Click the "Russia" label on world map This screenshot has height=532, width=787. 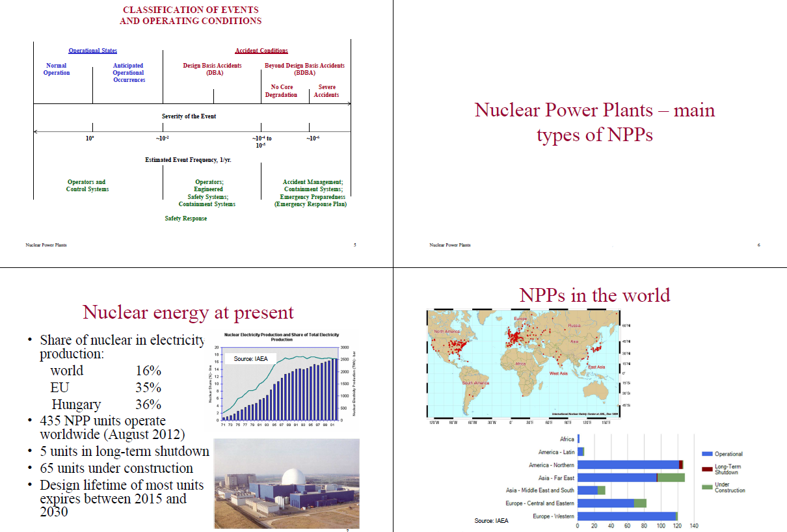point(574,325)
